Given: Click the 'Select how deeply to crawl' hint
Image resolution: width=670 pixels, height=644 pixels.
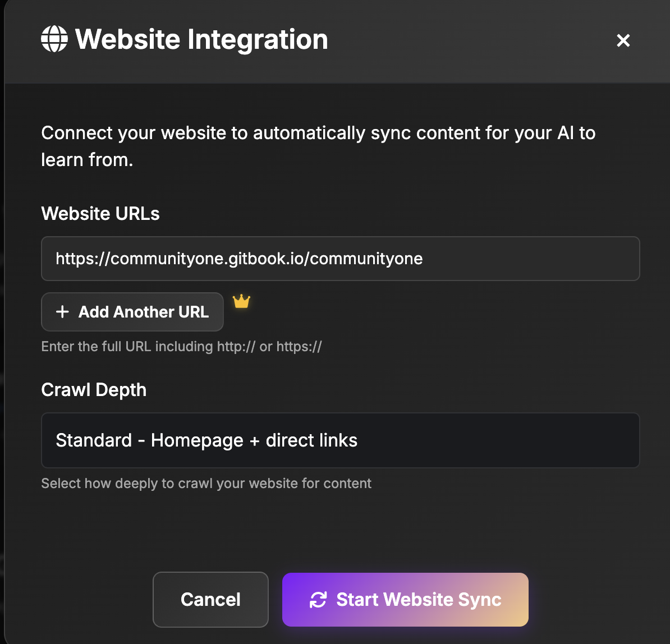Looking at the screenshot, I should coord(206,484).
